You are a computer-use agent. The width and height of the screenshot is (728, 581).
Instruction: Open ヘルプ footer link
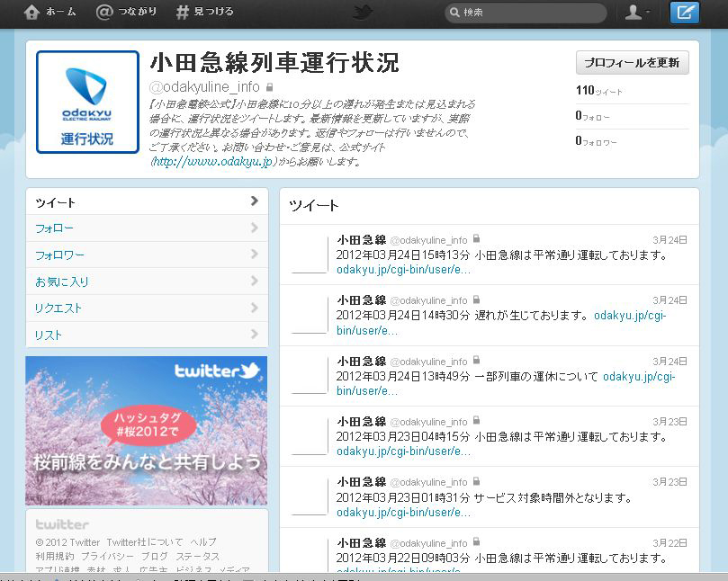click(203, 542)
